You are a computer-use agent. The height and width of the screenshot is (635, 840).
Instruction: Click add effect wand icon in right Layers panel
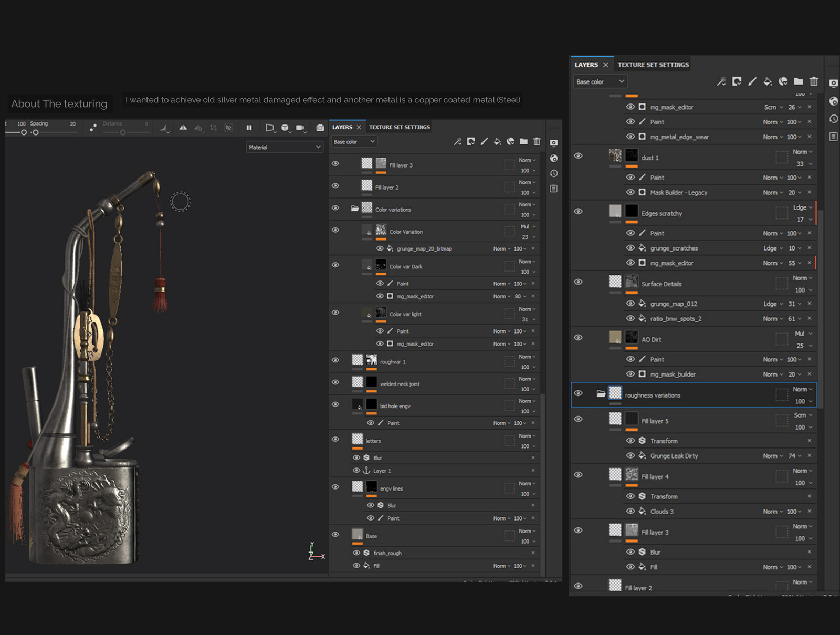point(721,81)
